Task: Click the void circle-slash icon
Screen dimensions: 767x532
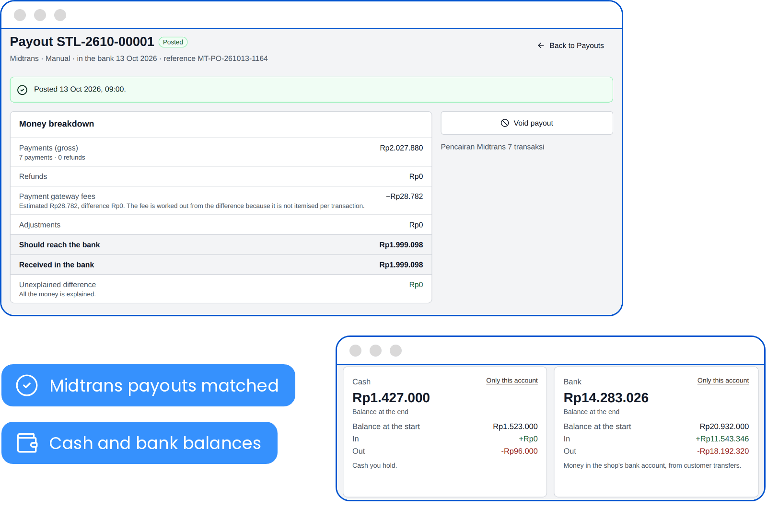Action: click(x=505, y=123)
